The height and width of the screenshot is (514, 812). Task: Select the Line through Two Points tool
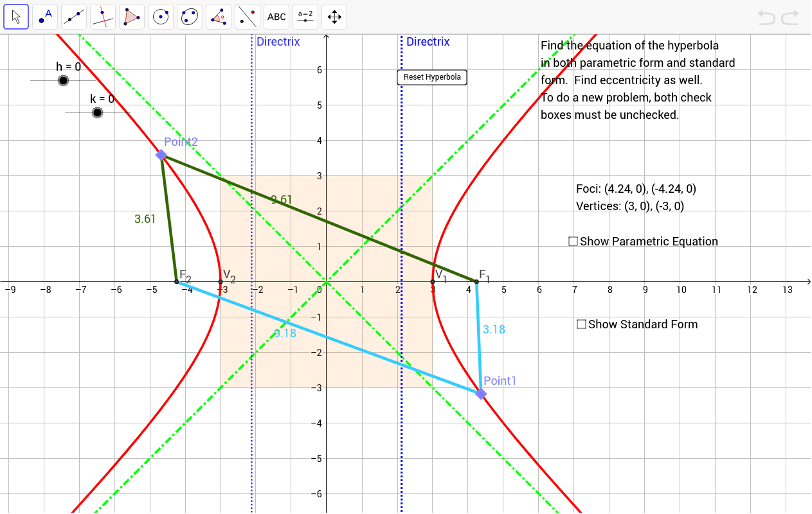click(74, 17)
